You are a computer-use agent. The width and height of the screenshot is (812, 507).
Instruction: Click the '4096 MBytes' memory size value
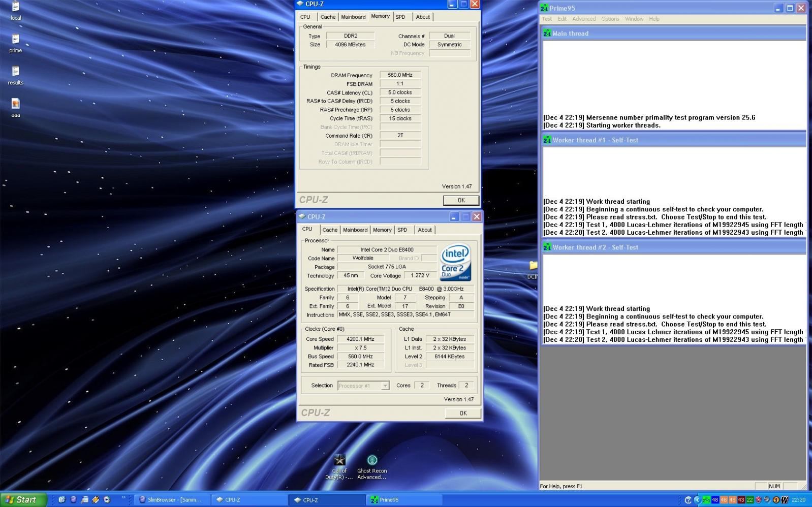coord(351,45)
